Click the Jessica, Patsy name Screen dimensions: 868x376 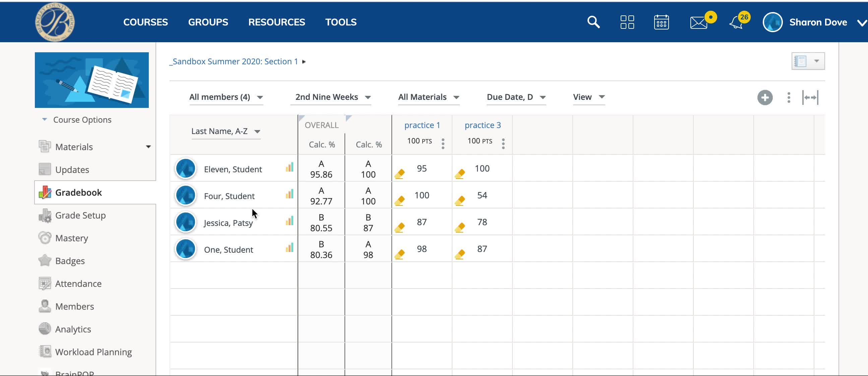coord(228,223)
